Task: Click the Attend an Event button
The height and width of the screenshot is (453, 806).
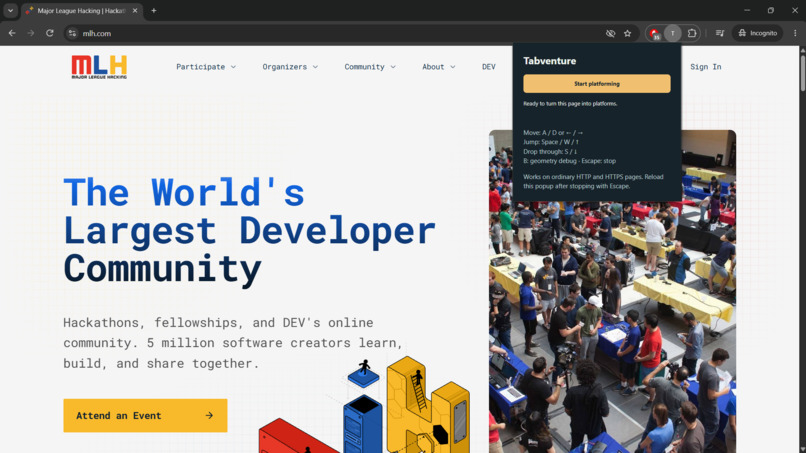Action: [x=145, y=415]
